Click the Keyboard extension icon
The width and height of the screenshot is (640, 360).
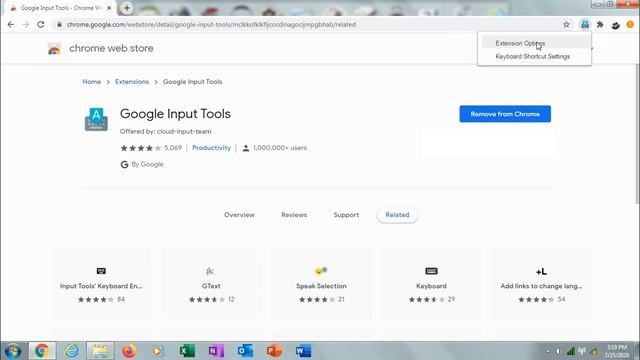[x=431, y=271]
